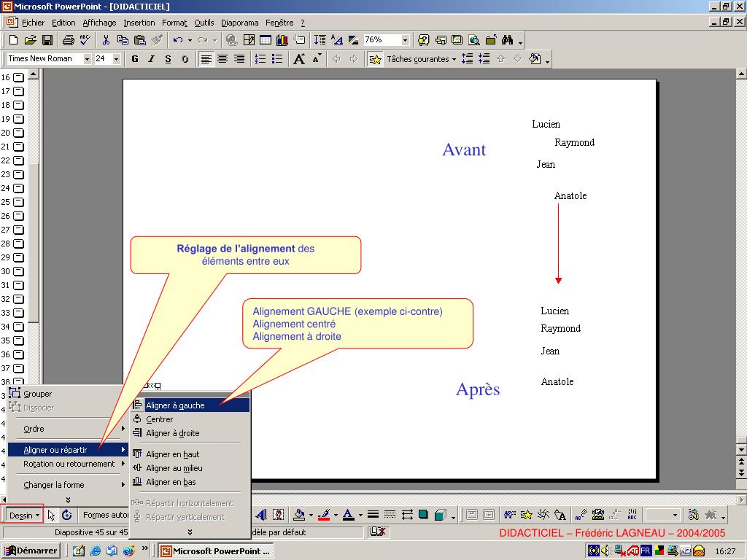Click the system tray volume icon

[606, 551]
